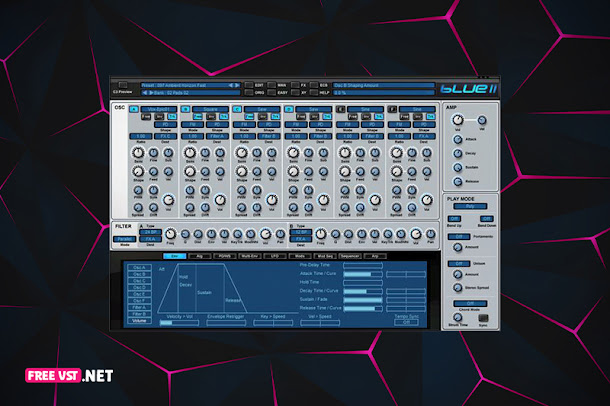Image resolution: width=610 pixels, height=406 pixels.
Task: Adjust Release Time slider in envelope
Action: (x=363, y=308)
